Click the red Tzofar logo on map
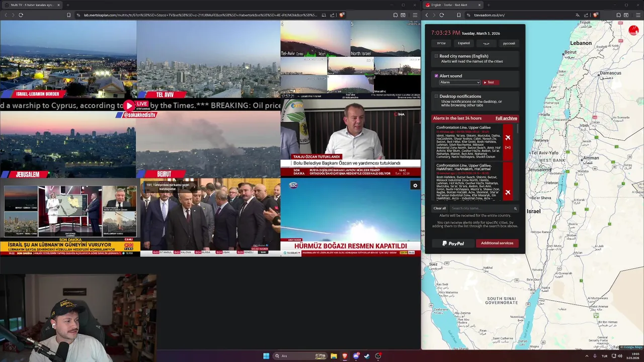The width and height of the screenshot is (644, 362). [x=633, y=31]
